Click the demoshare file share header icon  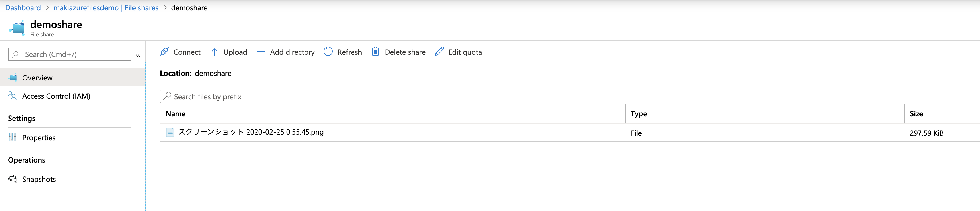17,28
